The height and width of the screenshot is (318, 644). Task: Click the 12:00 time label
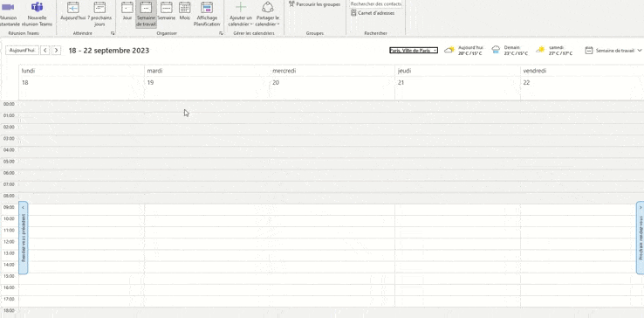click(9, 241)
